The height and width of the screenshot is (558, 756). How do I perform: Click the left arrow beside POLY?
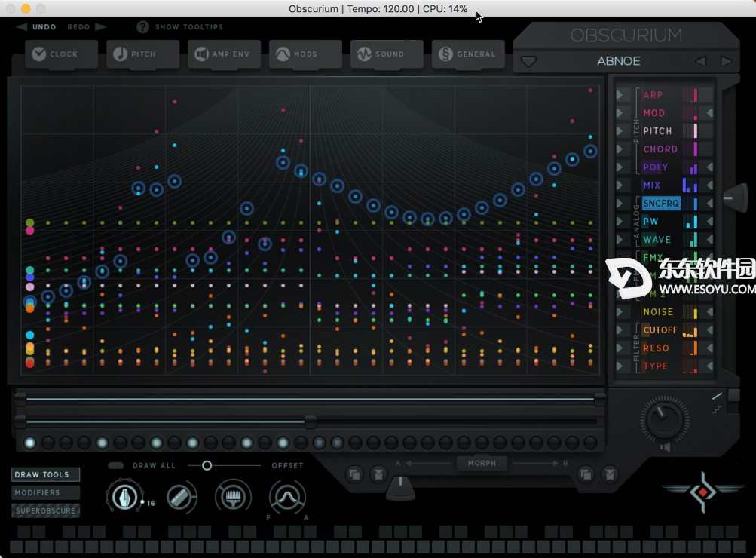coord(710,167)
